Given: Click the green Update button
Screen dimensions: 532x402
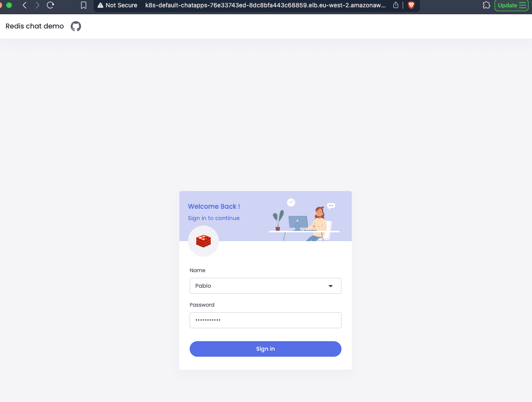Looking at the screenshot, I should point(511,6).
